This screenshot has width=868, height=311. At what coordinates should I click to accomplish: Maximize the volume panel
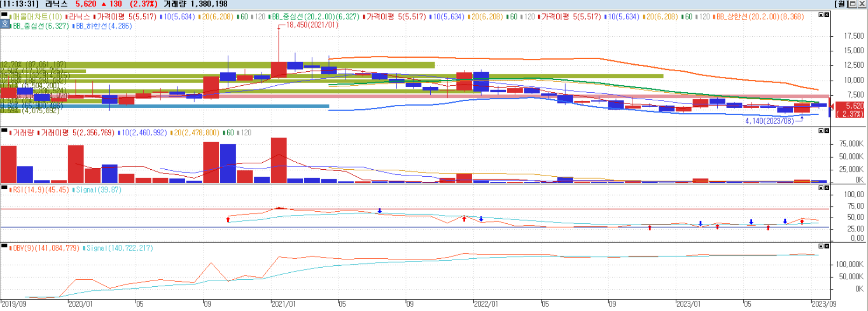click(821, 131)
